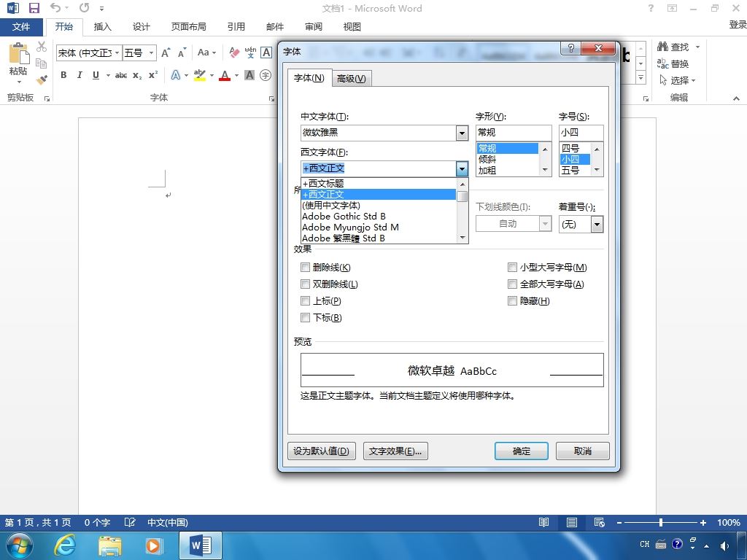Open Find (查找) in the editing group

point(673,47)
